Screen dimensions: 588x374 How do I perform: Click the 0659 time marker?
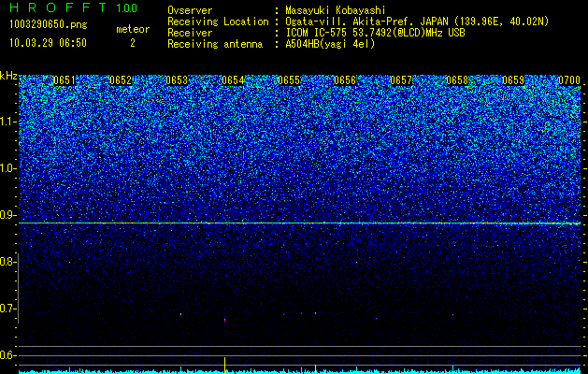click(513, 80)
